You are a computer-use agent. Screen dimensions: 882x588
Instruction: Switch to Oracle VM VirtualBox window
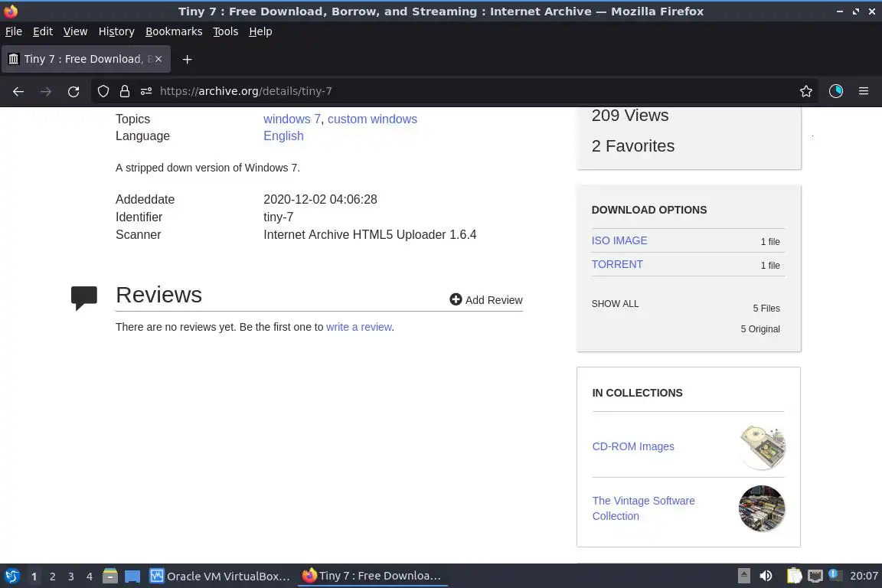point(220,577)
